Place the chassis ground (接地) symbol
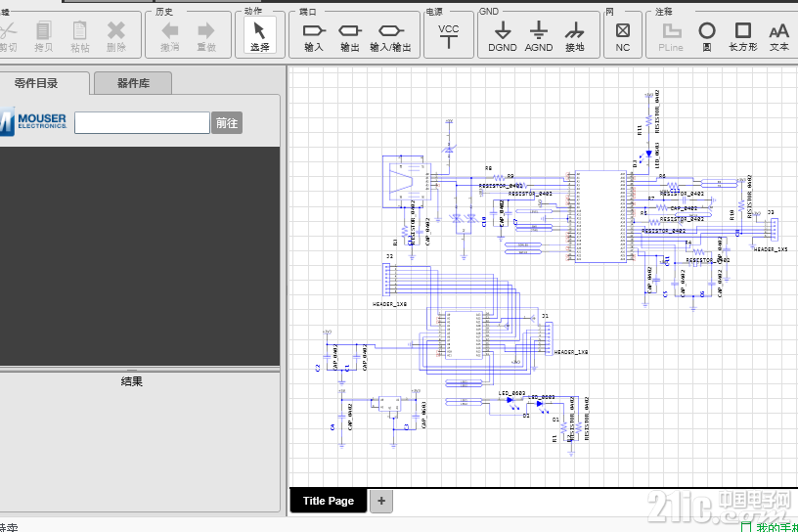This screenshot has width=798, height=532. 575,36
